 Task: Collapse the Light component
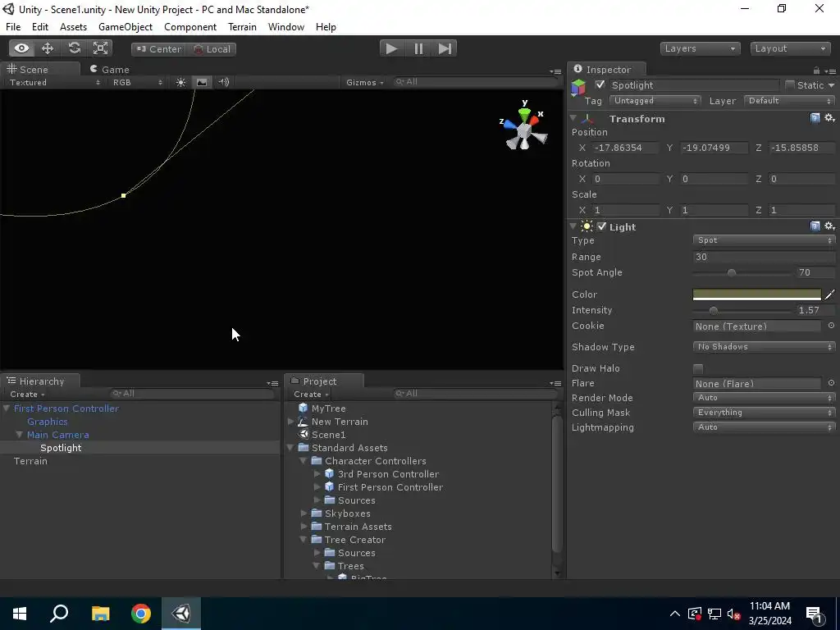coord(573,226)
